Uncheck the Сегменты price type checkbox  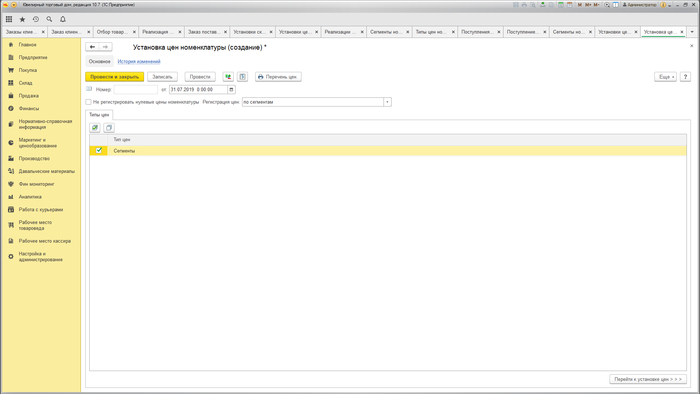[x=99, y=150]
